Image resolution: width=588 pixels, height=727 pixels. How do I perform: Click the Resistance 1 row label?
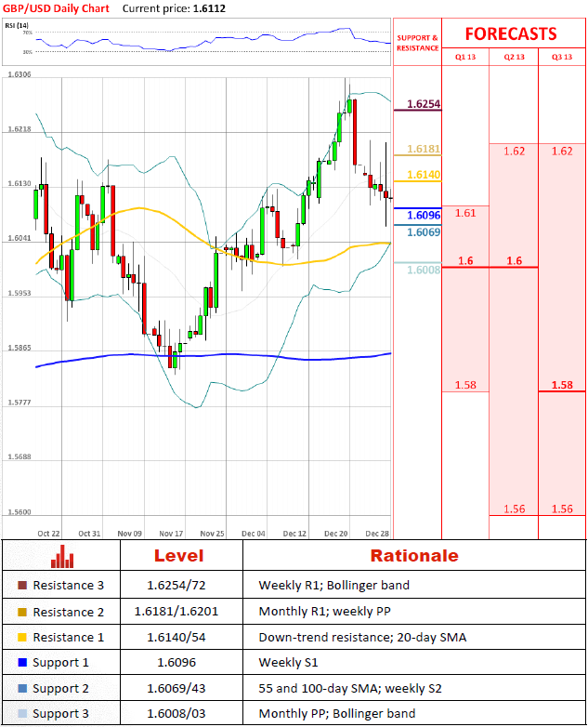point(68,637)
